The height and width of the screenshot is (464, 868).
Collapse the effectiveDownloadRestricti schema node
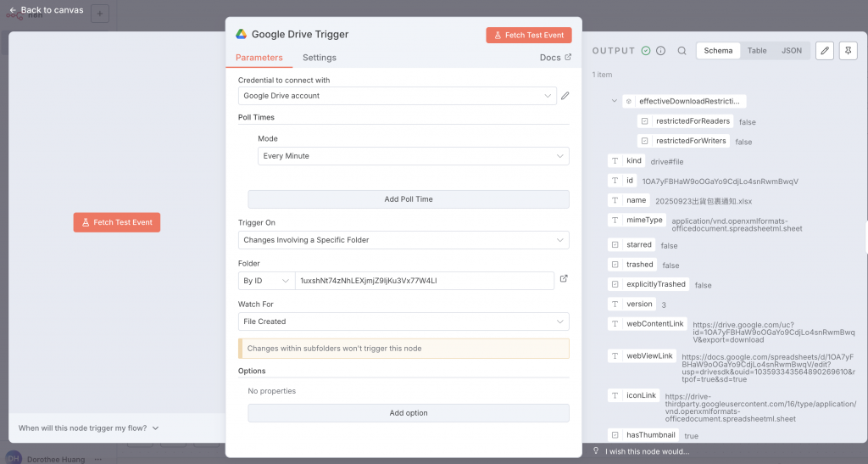click(x=614, y=101)
